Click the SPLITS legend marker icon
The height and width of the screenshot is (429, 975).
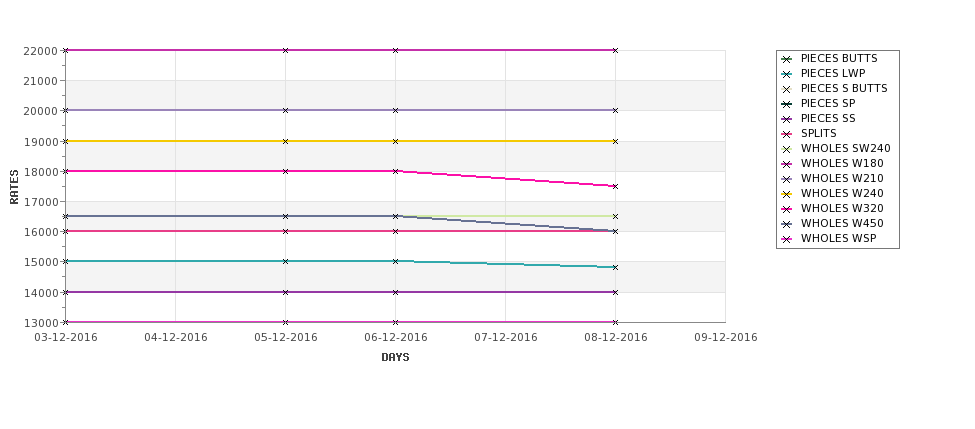pos(786,134)
